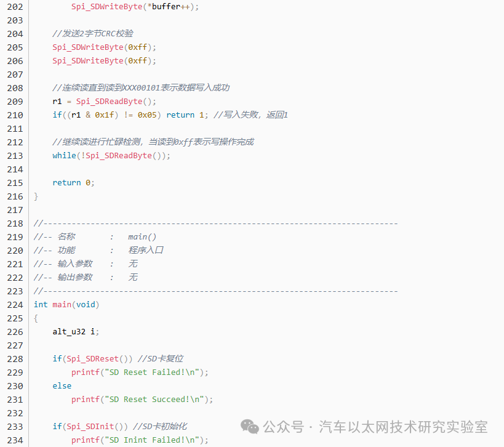Click alt_u32 i declaration
The image size is (504, 447).
pos(76,332)
